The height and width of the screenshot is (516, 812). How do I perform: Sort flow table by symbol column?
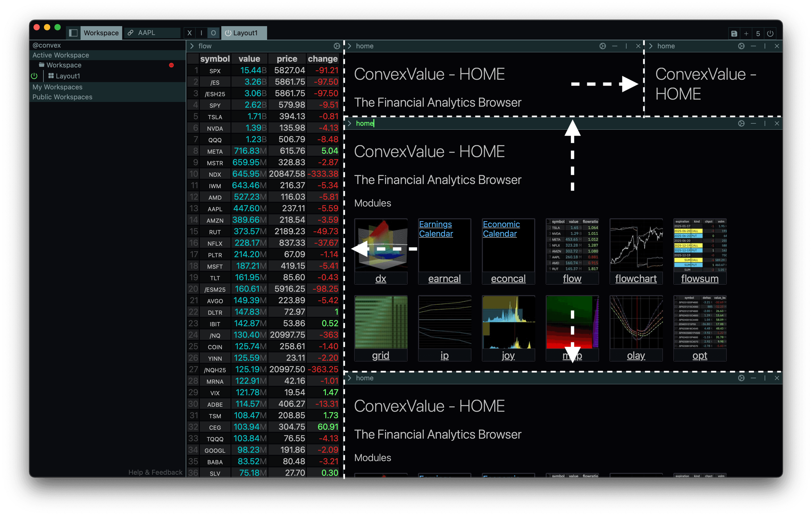pos(215,59)
